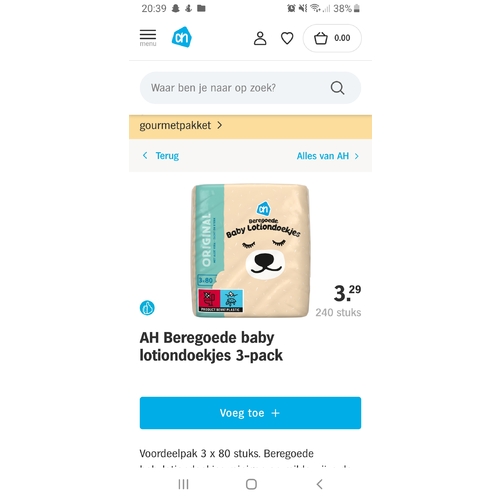The image size is (500, 500).
Task: Tap the Android back navigation arrow
Action: coord(319,484)
